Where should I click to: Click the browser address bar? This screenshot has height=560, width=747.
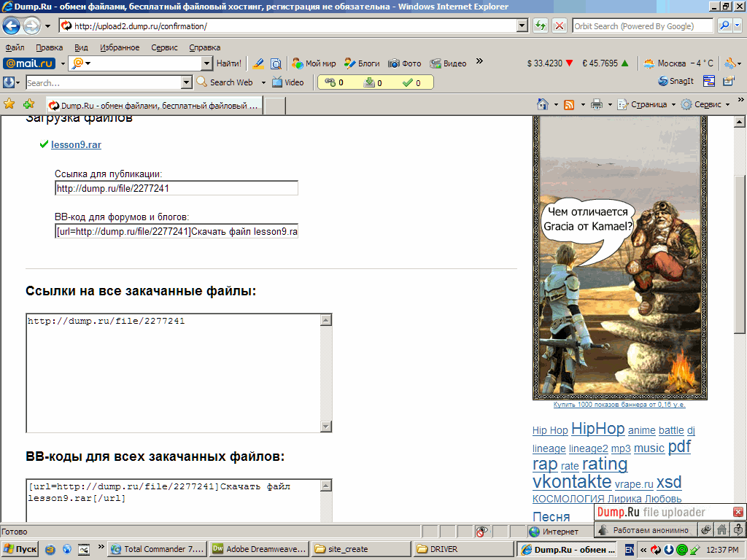tap(288, 26)
